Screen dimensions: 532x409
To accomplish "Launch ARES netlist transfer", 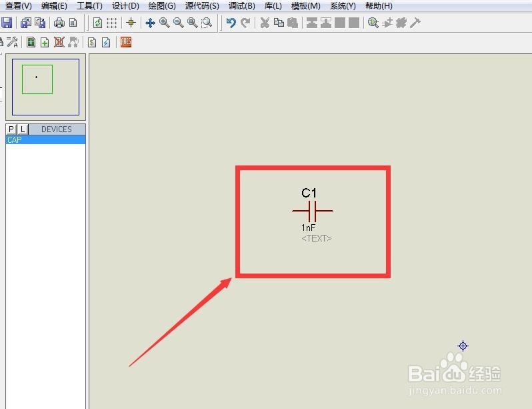I will coord(125,42).
